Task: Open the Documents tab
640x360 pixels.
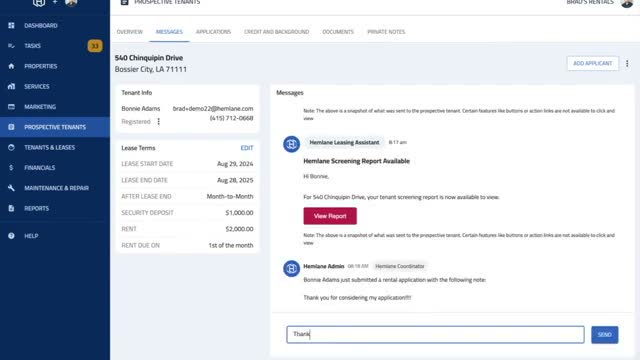Action: (x=338, y=32)
